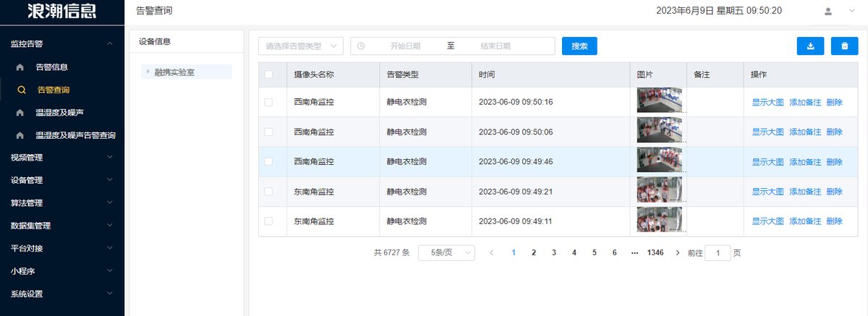Click the home icon beside 温湿度及噪声告警查询
The image size is (868, 316).
click(20, 135)
